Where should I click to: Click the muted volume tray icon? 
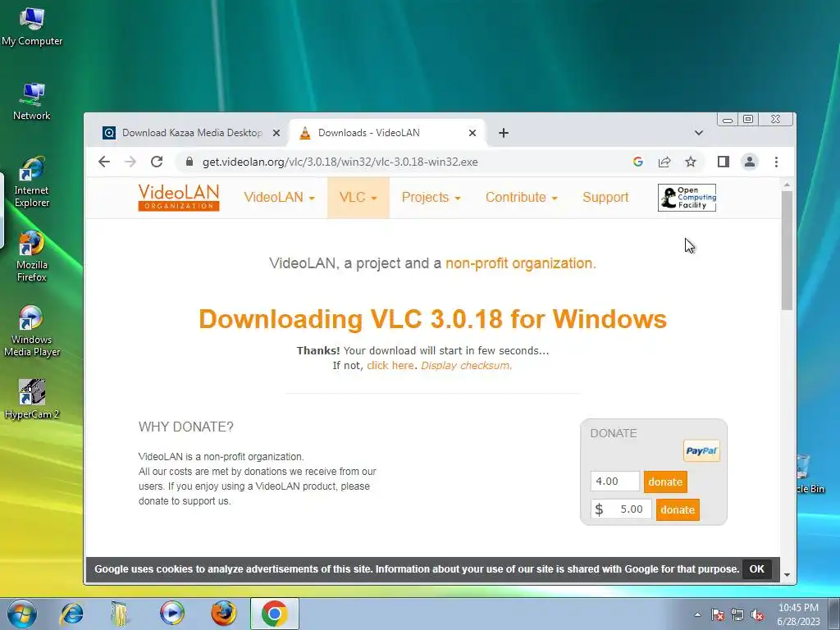coord(757,614)
